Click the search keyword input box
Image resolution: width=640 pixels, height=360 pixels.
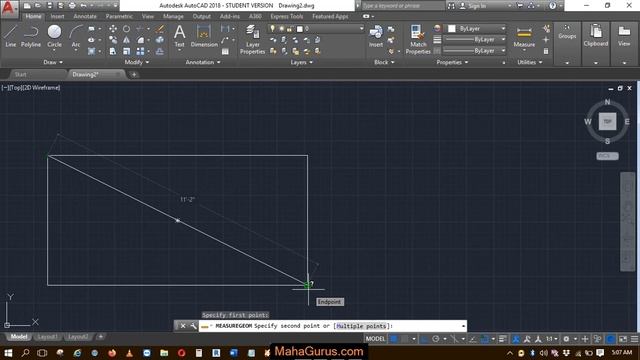403,6
